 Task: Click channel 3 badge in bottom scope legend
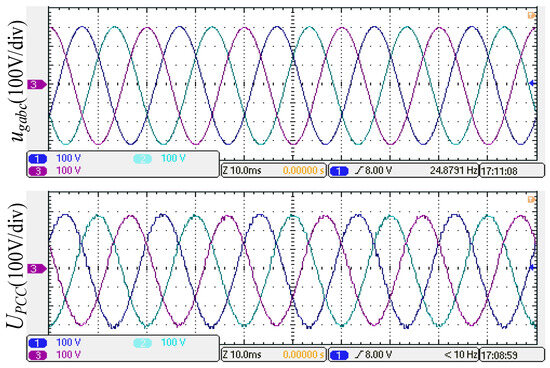pos(38,355)
